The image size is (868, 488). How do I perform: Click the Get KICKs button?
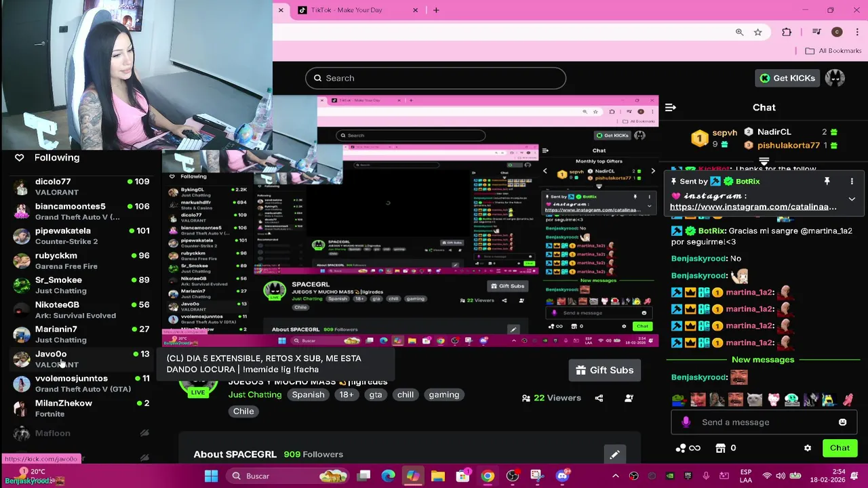click(787, 78)
